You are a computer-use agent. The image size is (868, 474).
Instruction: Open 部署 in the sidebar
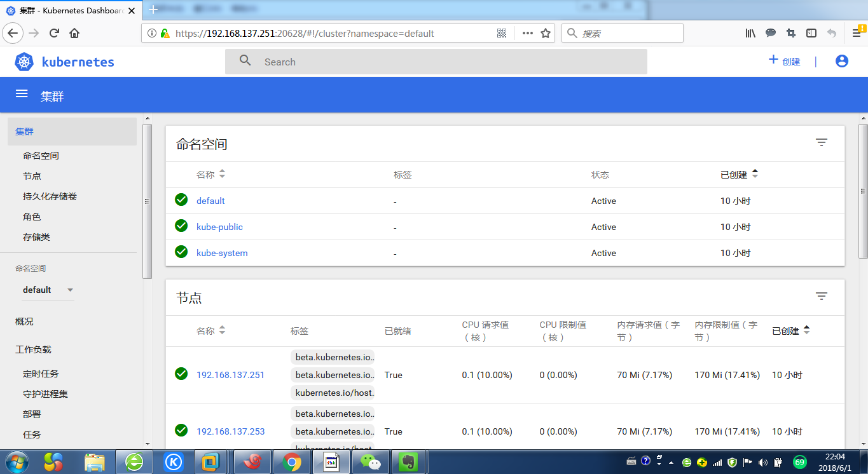pos(32,414)
